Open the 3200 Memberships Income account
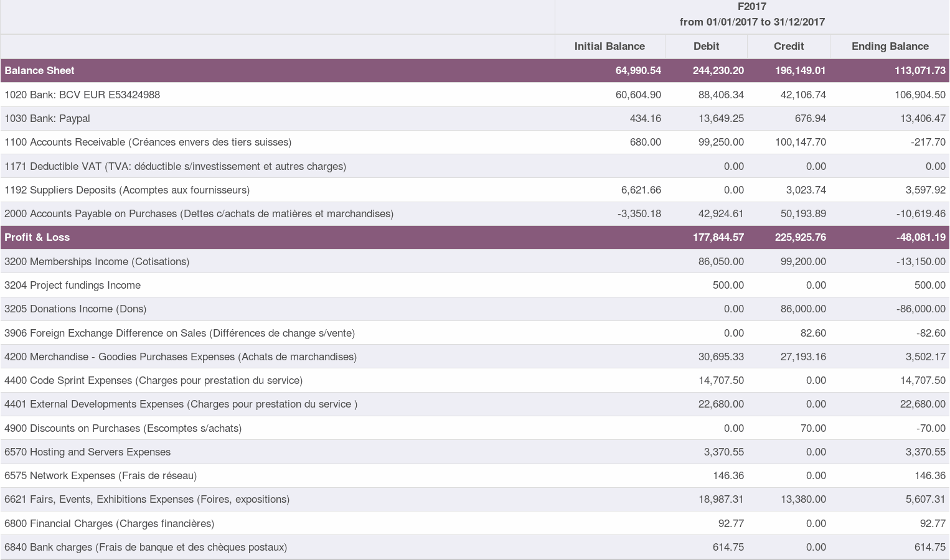The image size is (950, 560). click(x=97, y=261)
